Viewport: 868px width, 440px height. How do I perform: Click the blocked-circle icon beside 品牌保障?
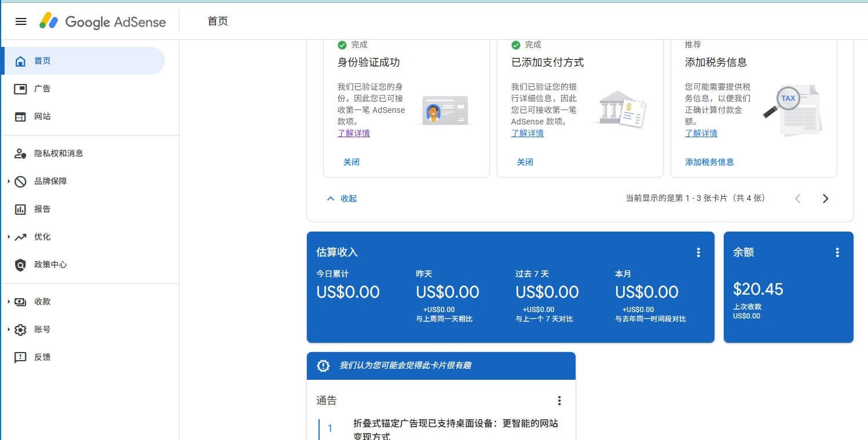pos(20,181)
